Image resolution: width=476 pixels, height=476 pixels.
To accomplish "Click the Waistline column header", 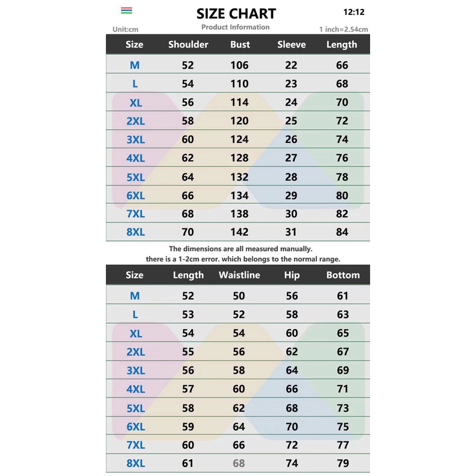I will coord(239,275).
